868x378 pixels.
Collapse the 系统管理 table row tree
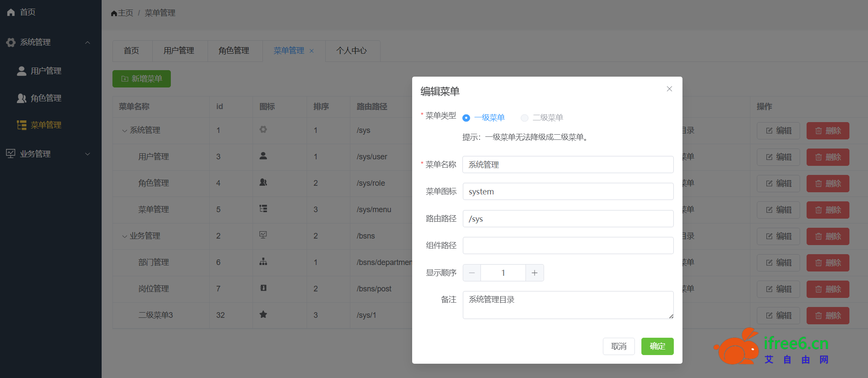click(x=125, y=131)
